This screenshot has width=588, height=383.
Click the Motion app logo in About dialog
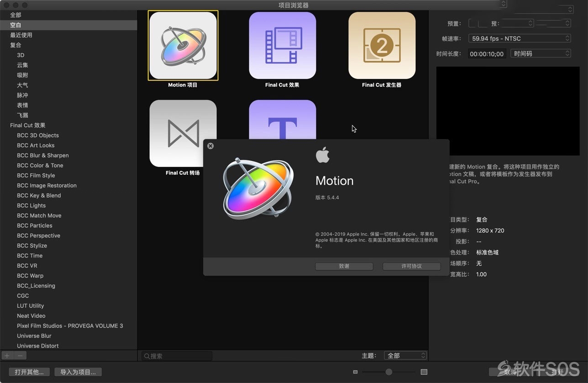click(258, 189)
